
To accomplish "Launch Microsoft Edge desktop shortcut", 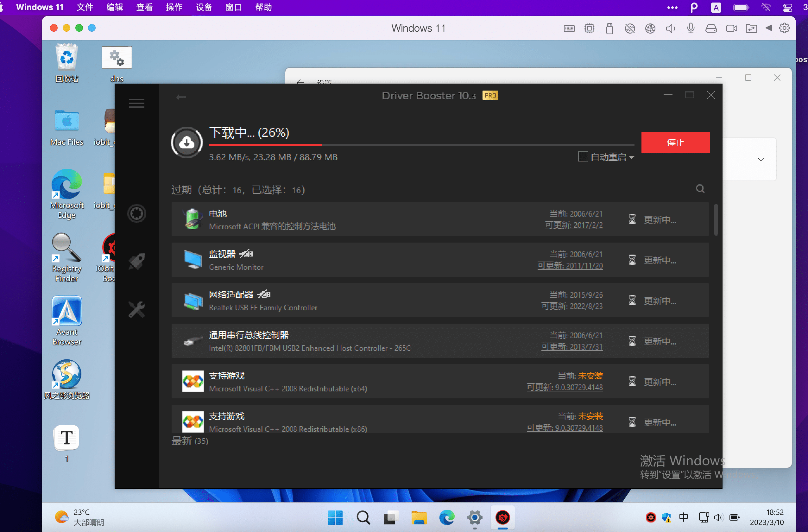I will (66, 194).
